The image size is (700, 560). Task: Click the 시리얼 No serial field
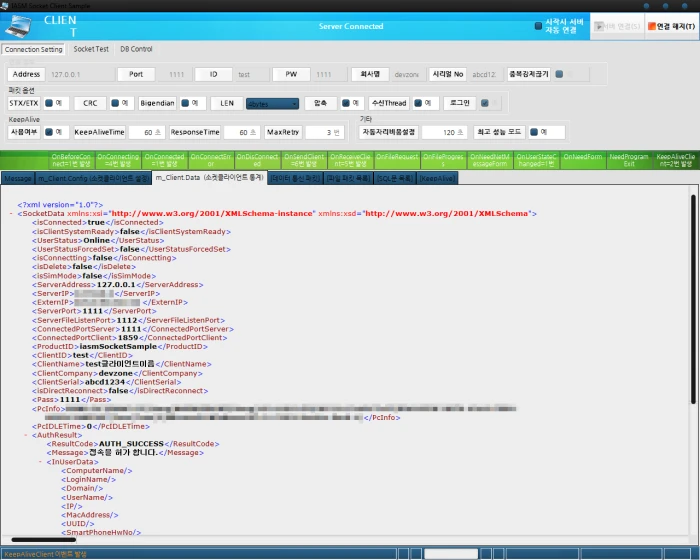pos(485,74)
